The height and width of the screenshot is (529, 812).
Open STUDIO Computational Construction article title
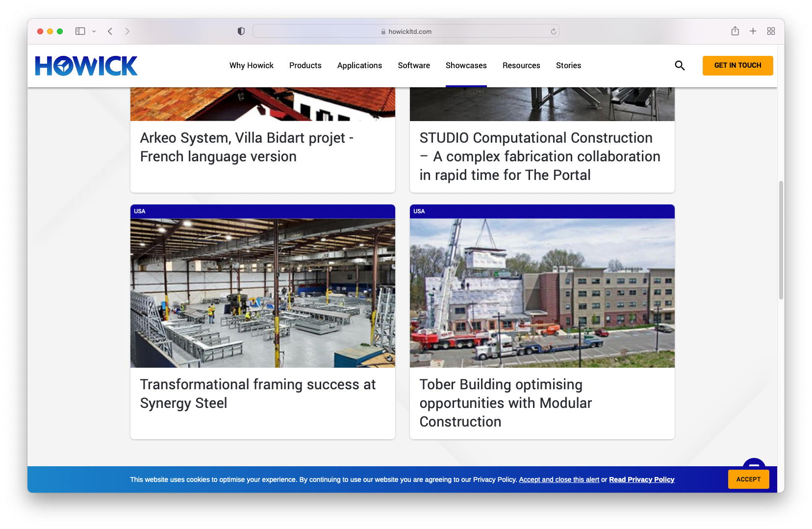pyautogui.click(x=540, y=156)
